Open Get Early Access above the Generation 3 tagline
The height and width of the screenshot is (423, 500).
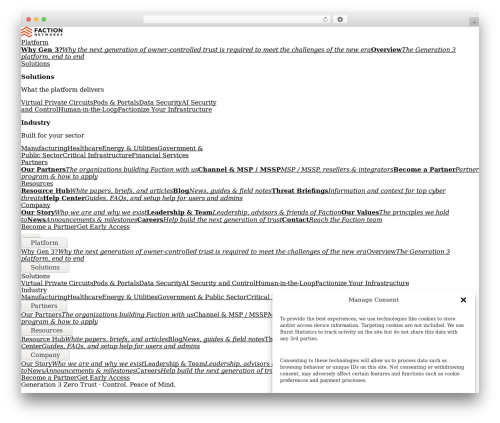103,378
